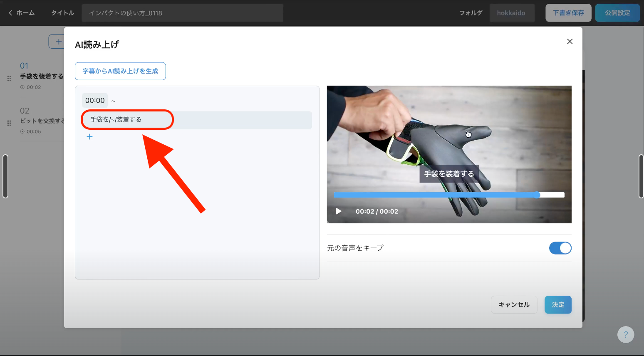
Task: Save draft with 下書き保存
Action: [569, 13]
